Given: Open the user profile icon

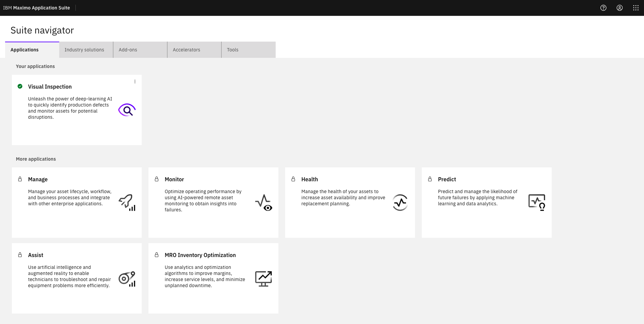Looking at the screenshot, I should tap(620, 8).
